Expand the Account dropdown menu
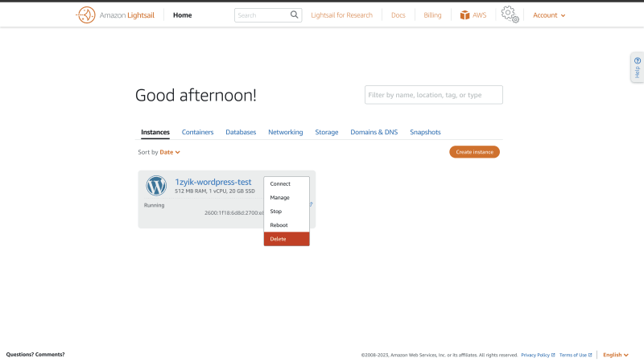The height and width of the screenshot is (362, 644). (x=549, y=15)
